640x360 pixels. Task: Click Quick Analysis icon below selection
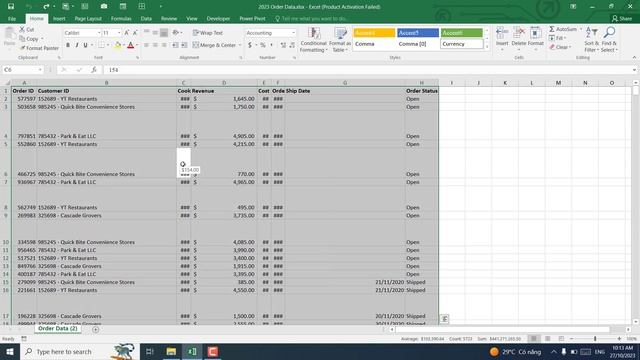coord(444,318)
